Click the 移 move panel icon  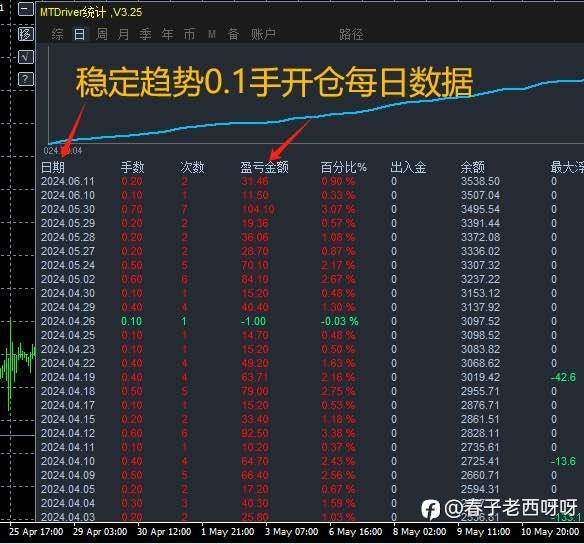(x=26, y=34)
